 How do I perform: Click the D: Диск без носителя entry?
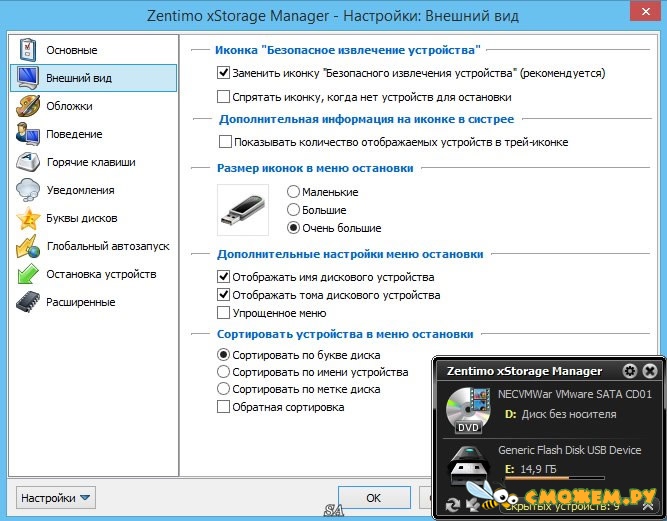pyautogui.click(x=560, y=414)
